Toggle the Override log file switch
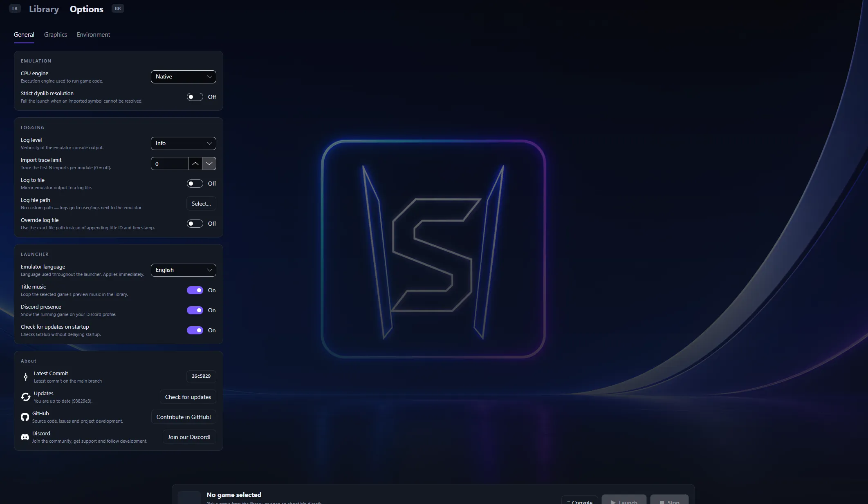 point(195,224)
